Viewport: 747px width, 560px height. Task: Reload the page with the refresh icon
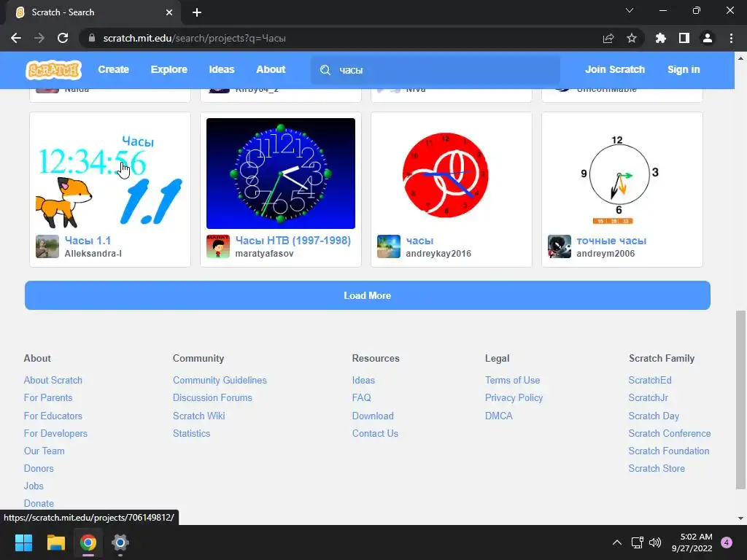tap(63, 38)
